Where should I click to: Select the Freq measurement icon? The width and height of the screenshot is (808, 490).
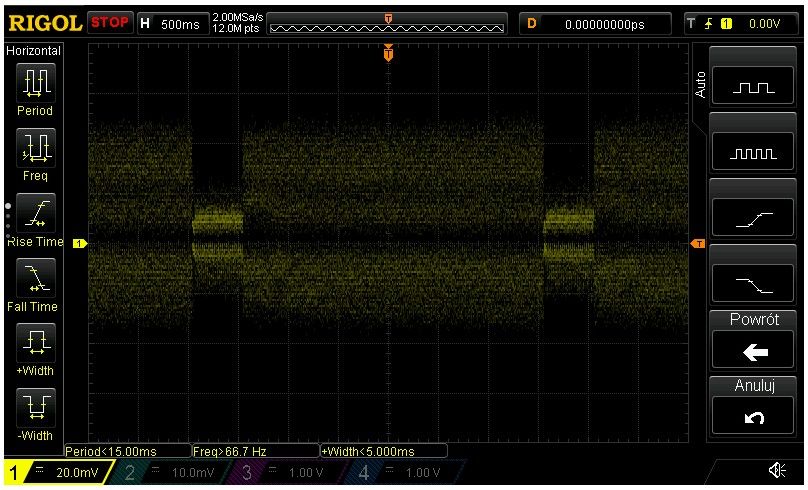pyautogui.click(x=36, y=148)
